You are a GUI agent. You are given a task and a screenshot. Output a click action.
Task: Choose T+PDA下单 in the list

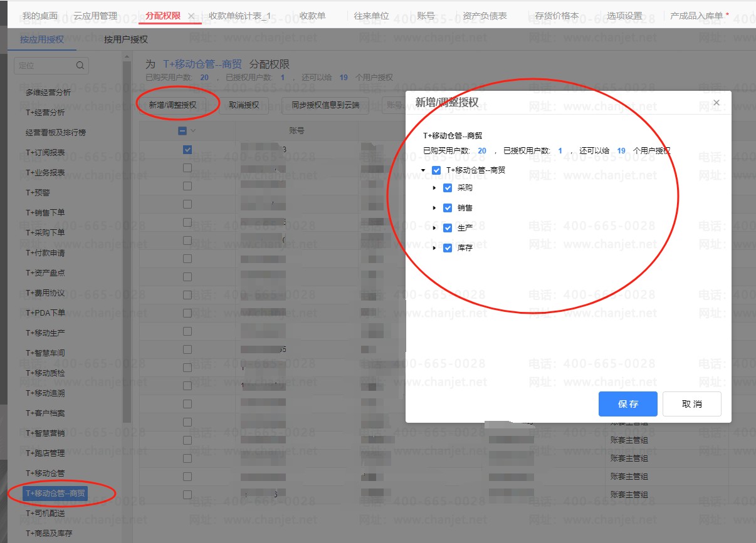[x=45, y=313]
